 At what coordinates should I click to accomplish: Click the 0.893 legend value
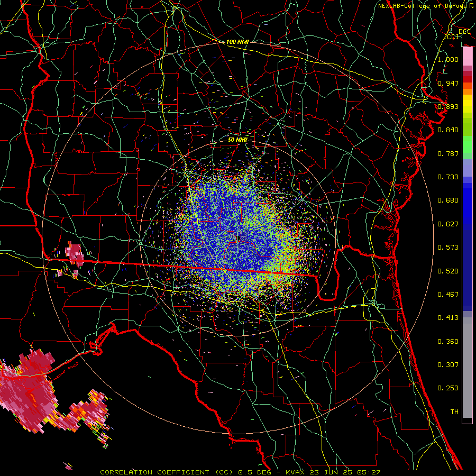pyautogui.click(x=448, y=106)
